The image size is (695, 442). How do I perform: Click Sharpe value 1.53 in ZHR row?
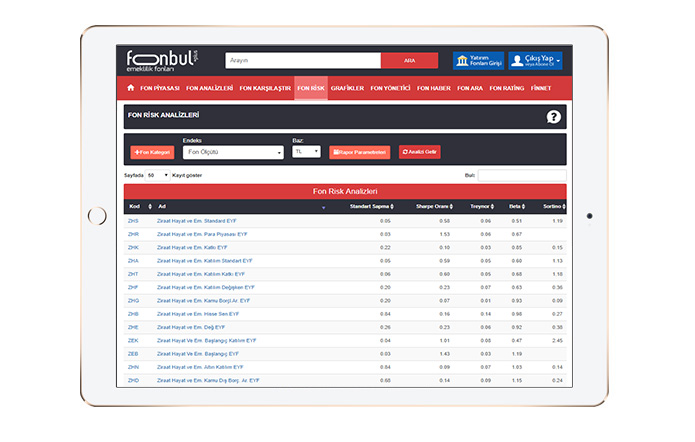click(x=445, y=234)
